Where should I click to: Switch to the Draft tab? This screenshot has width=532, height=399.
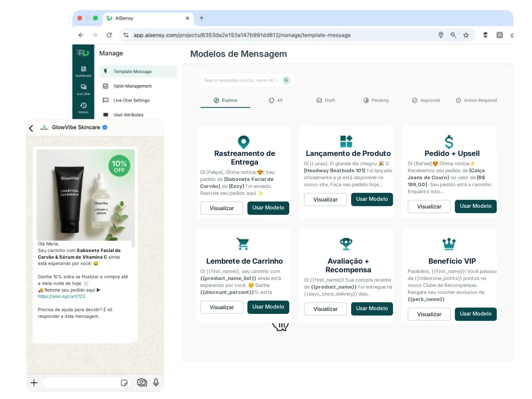pos(326,100)
